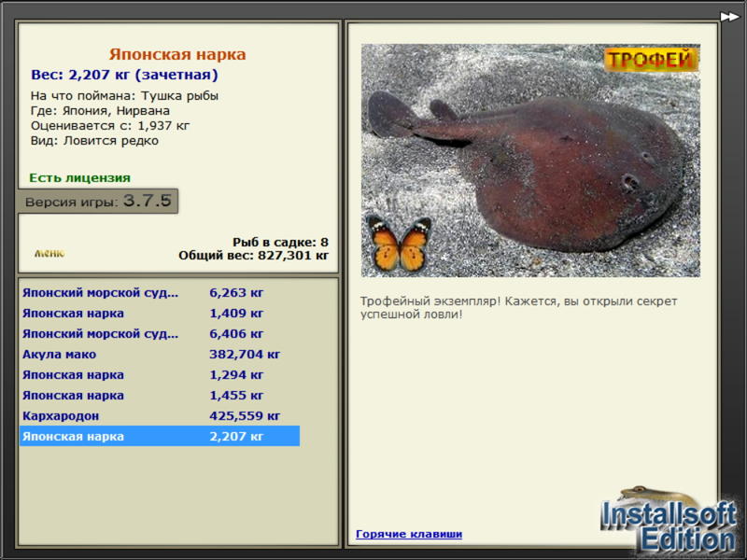Click the Вид: Ловится редко line
Viewport: 747px width, 560px height.
(x=94, y=141)
